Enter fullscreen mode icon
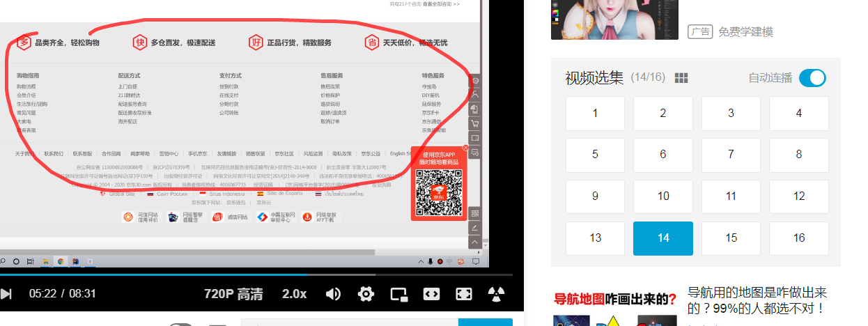 (x=464, y=293)
